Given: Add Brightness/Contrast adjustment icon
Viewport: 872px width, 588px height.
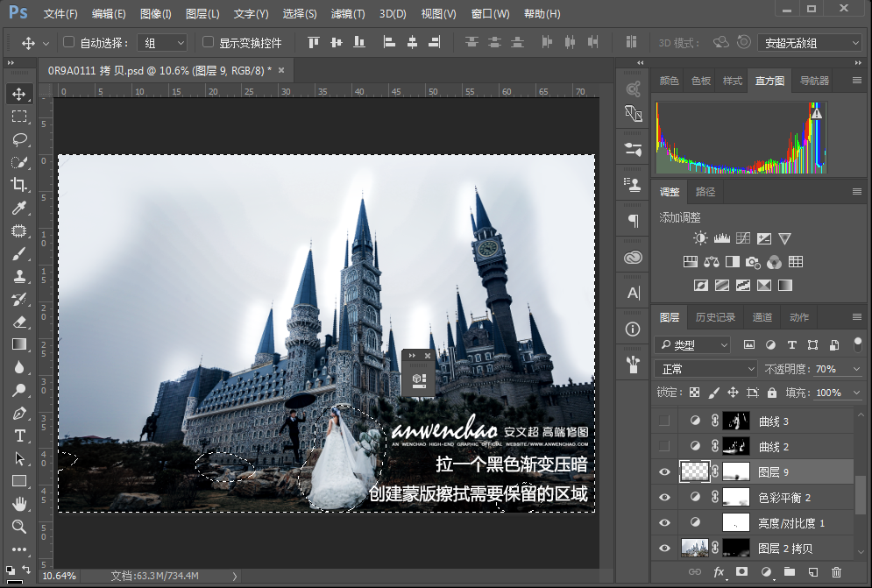Looking at the screenshot, I should 700,238.
